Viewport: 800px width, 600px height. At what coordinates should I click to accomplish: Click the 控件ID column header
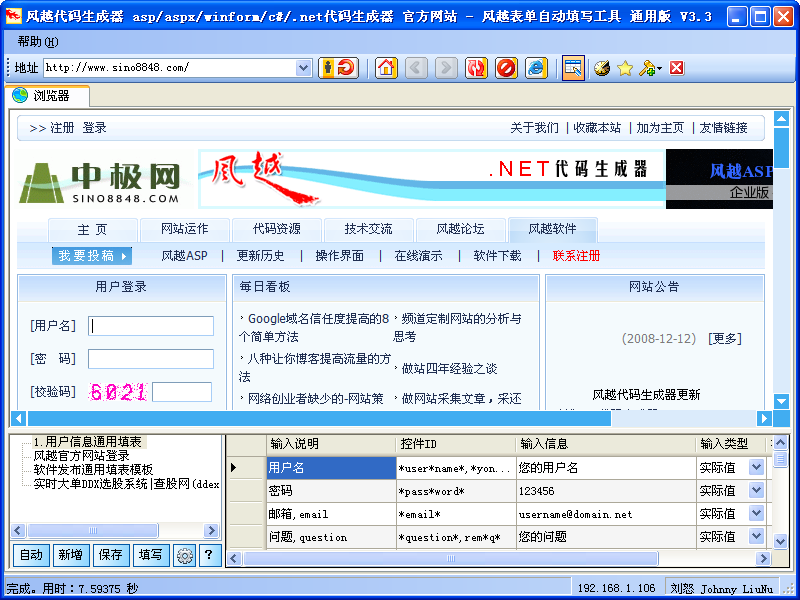pos(457,444)
